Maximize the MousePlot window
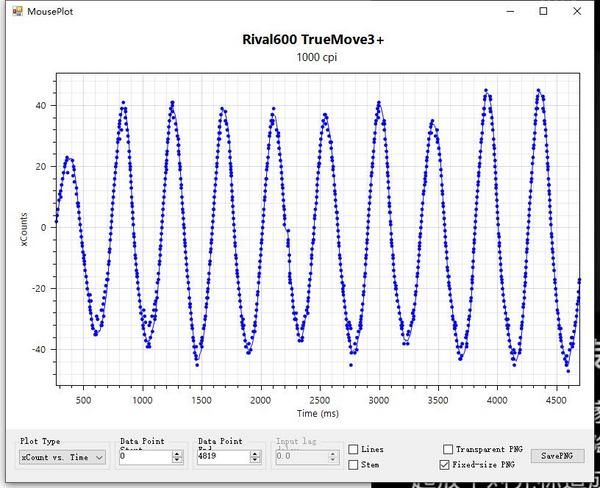This screenshot has width=600, height=488. [543, 11]
